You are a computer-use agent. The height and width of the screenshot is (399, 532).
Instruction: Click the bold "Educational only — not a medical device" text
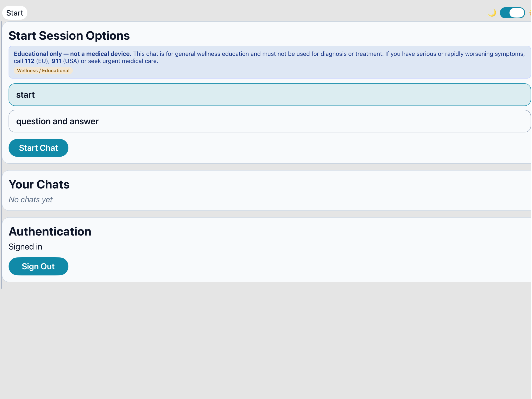coord(72,54)
